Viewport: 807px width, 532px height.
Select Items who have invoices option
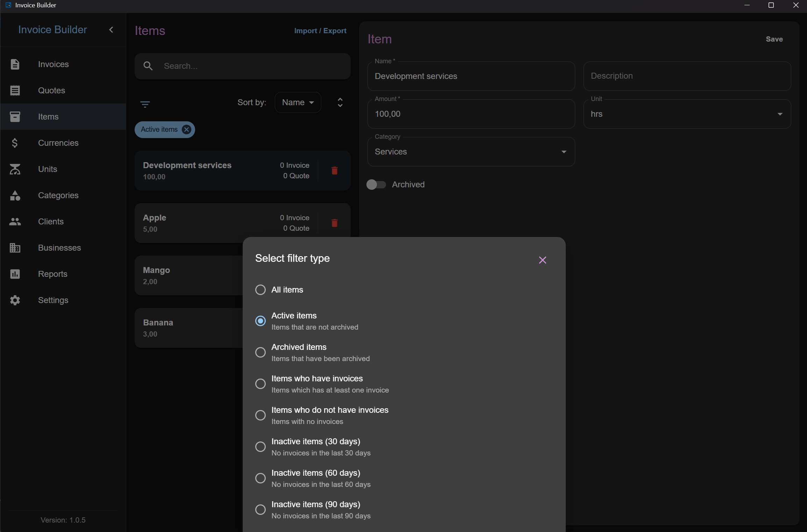point(260,384)
